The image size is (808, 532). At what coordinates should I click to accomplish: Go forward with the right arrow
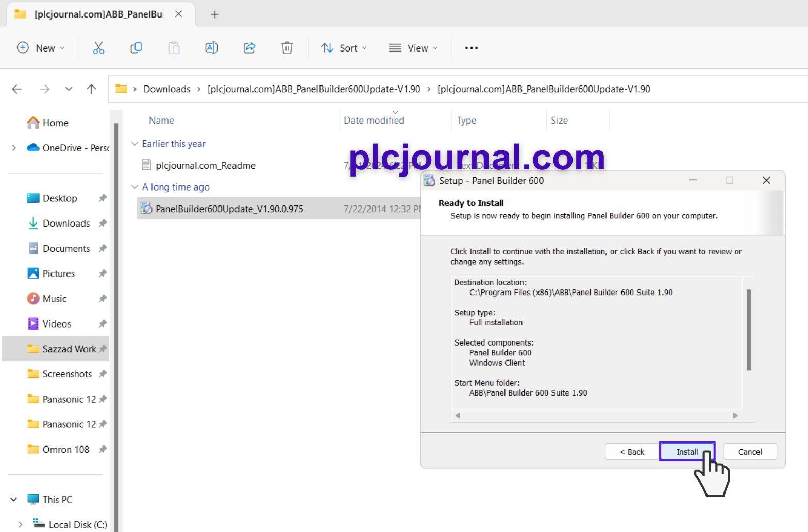tap(45, 89)
